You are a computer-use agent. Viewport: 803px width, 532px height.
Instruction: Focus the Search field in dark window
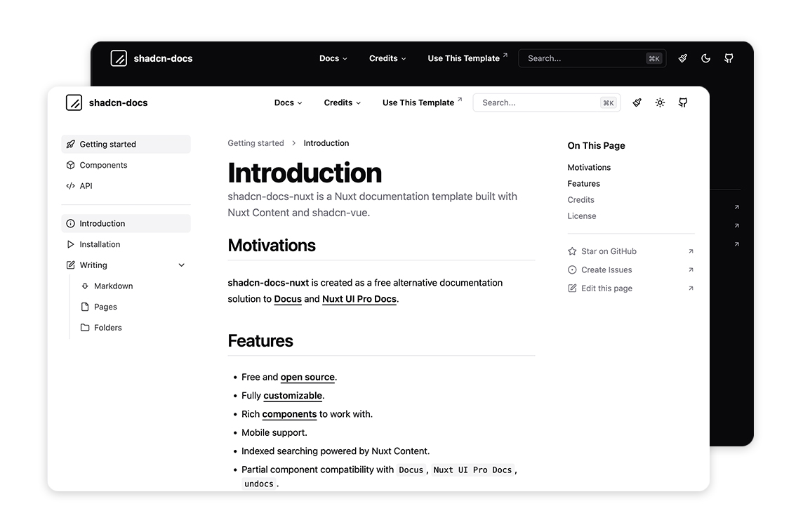pos(592,58)
